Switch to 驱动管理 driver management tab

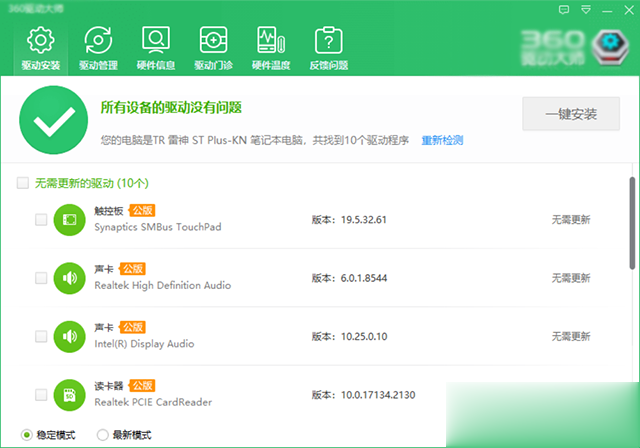(x=98, y=49)
